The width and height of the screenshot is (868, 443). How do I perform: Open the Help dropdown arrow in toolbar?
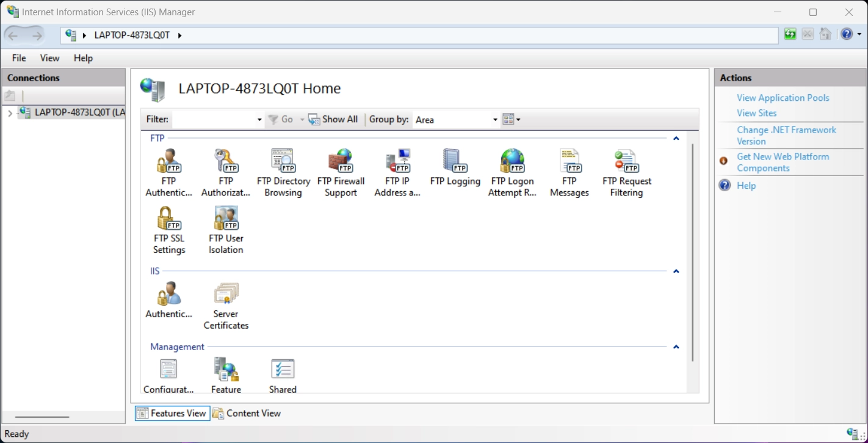[x=859, y=35]
